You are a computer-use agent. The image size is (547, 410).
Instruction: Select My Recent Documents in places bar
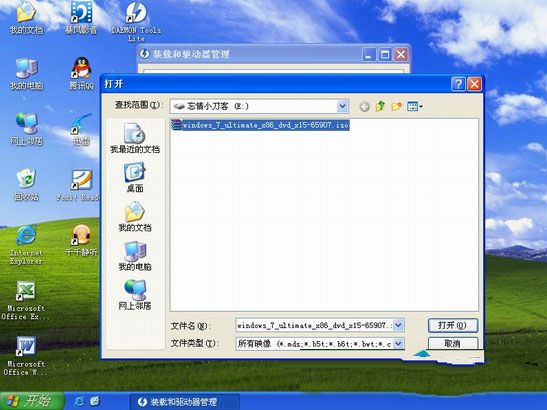[x=135, y=139]
